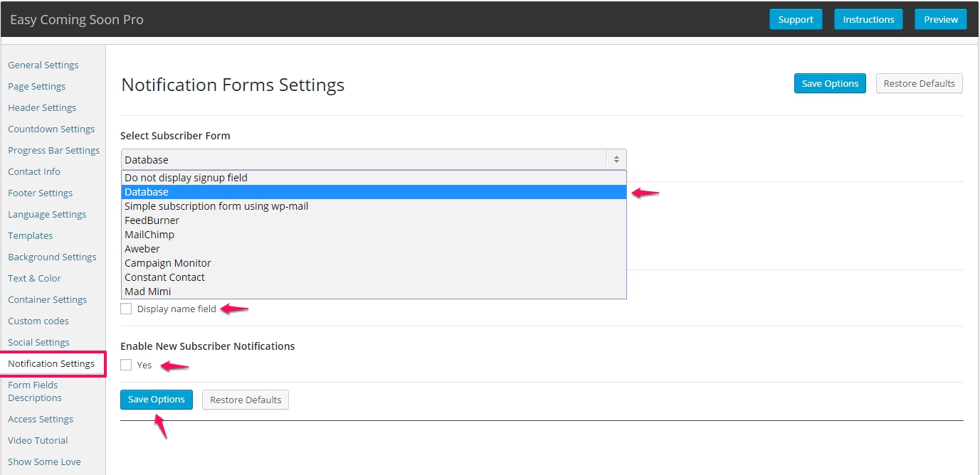Open Contact Info section

pyautogui.click(x=34, y=171)
